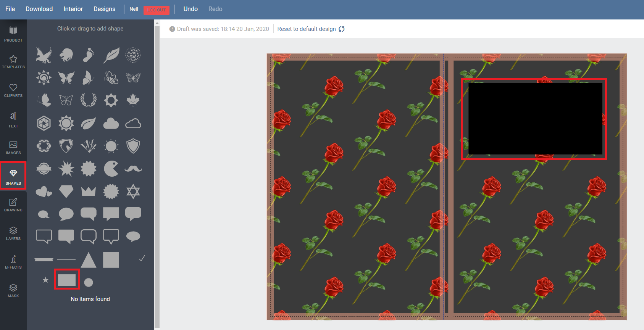Add the camera aperture hexagon shape

(44, 123)
